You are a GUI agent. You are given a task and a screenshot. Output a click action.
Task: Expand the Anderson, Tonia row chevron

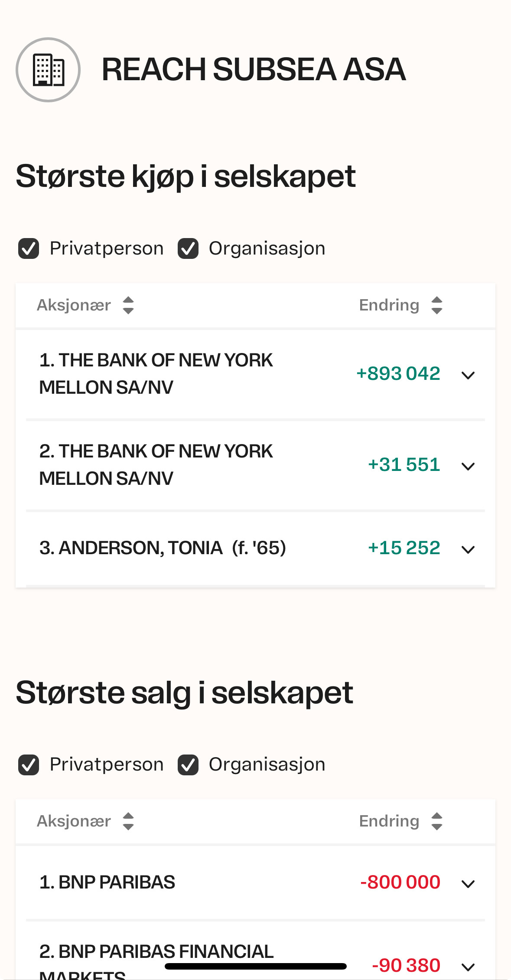coord(468,549)
